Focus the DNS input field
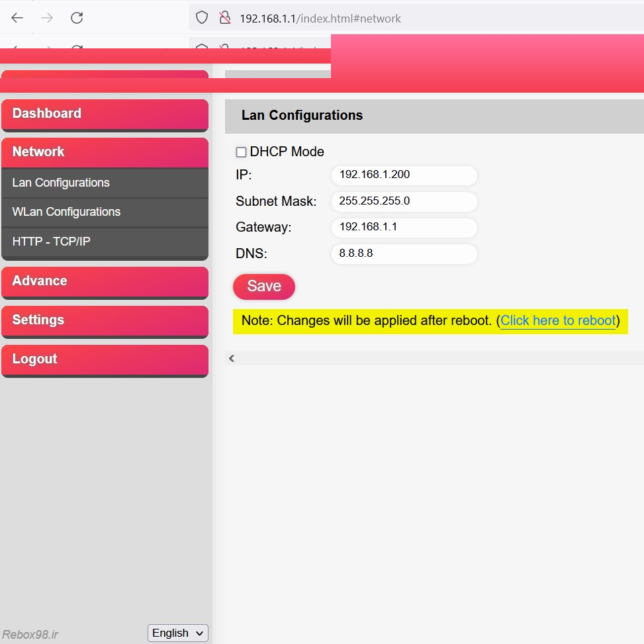The width and height of the screenshot is (644, 644). [404, 253]
